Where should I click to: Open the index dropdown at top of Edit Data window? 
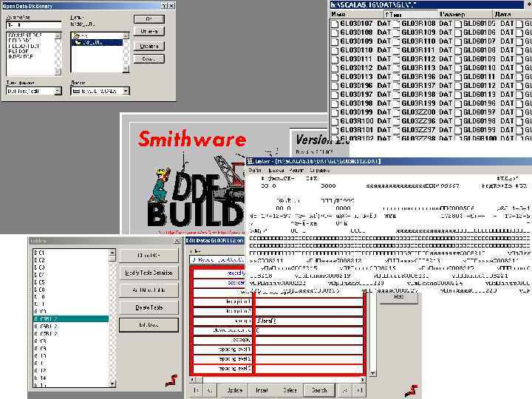tap(217, 260)
